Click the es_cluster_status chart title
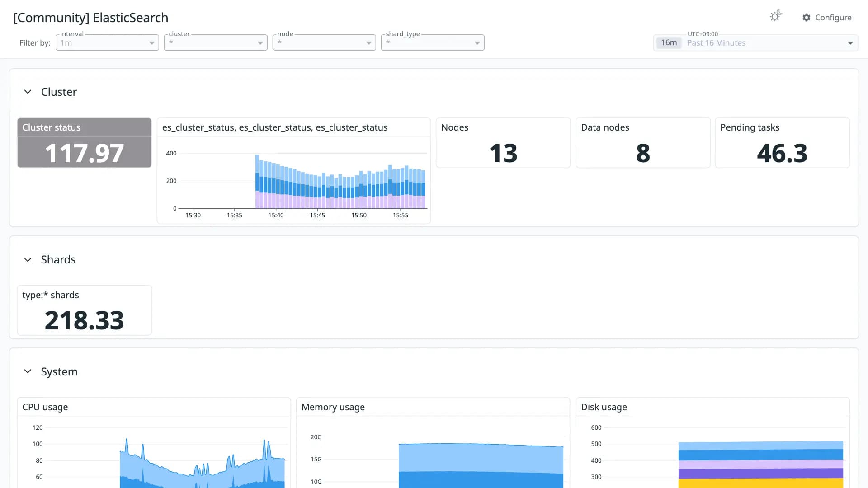The width and height of the screenshot is (868, 488). coord(275,127)
